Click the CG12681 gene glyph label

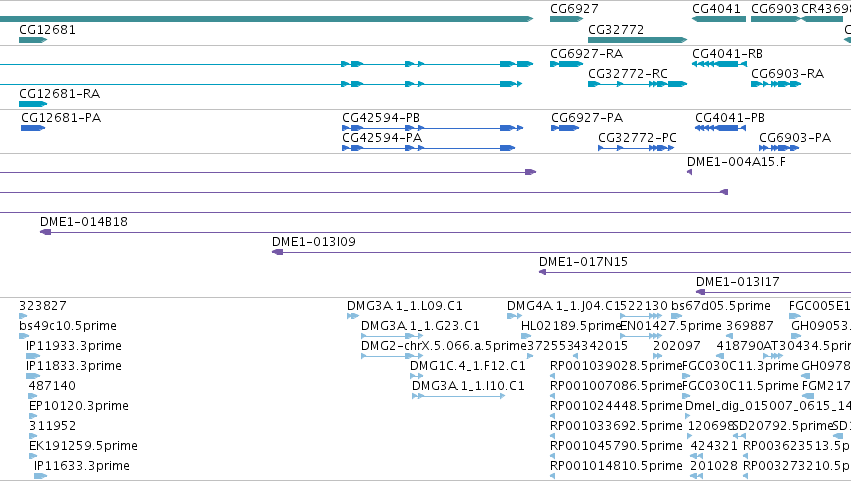click(47, 30)
